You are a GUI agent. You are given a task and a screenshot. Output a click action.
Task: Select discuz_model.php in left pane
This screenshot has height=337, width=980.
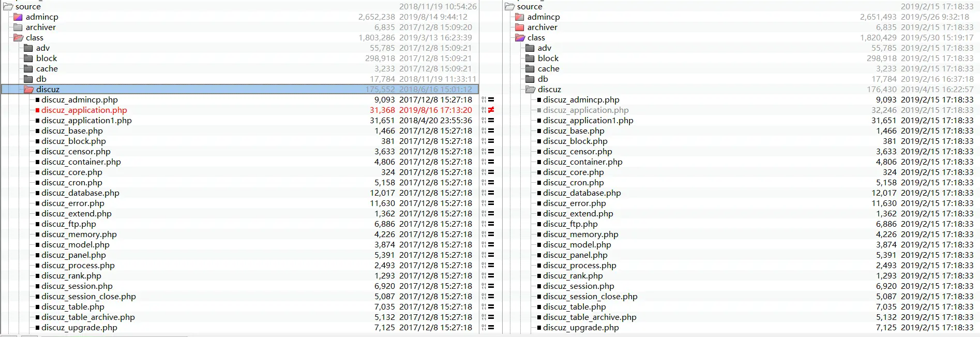[76, 245]
